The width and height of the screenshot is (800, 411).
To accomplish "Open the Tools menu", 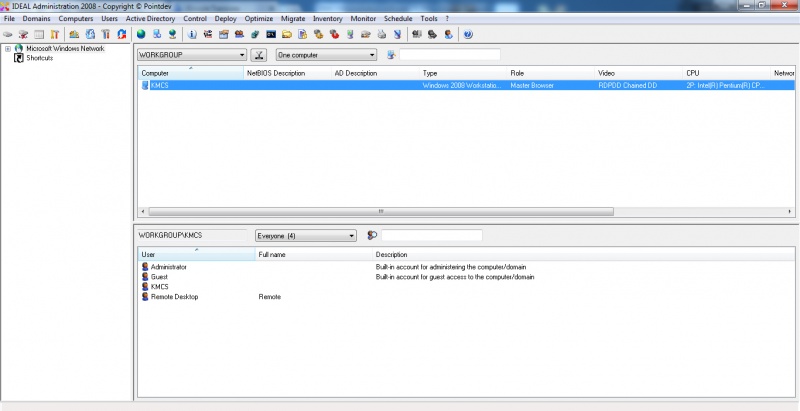I will click(x=429, y=18).
